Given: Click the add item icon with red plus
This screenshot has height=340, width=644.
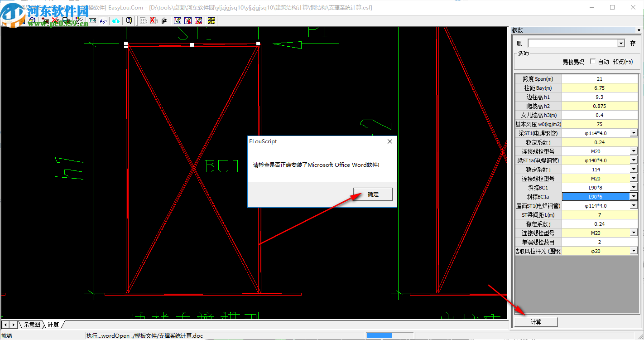Looking at the screenshot, I should click(45, 20).
